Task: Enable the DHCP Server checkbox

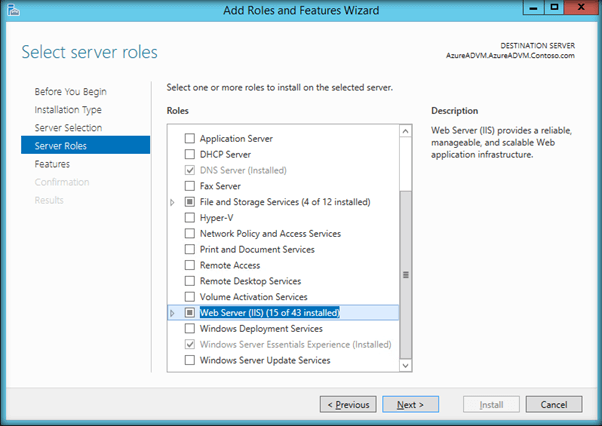Action: pyautogui.click(x=190, y=155)
